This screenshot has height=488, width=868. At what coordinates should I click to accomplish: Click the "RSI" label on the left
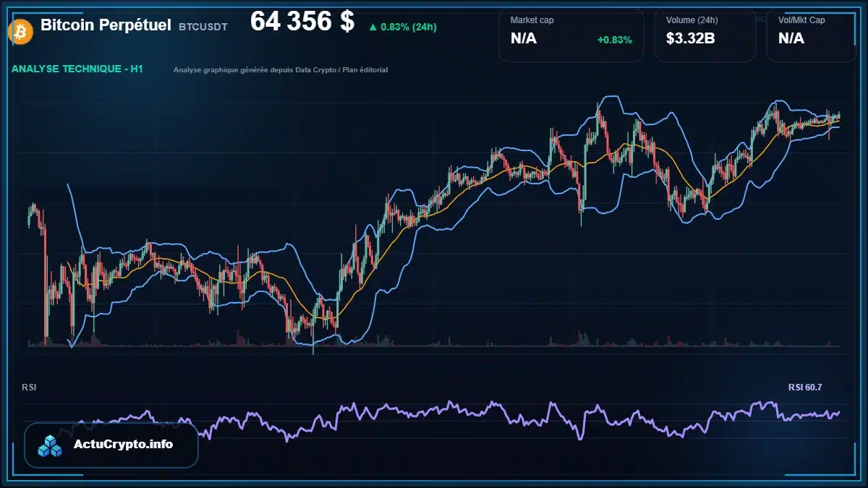pos(29,388)
